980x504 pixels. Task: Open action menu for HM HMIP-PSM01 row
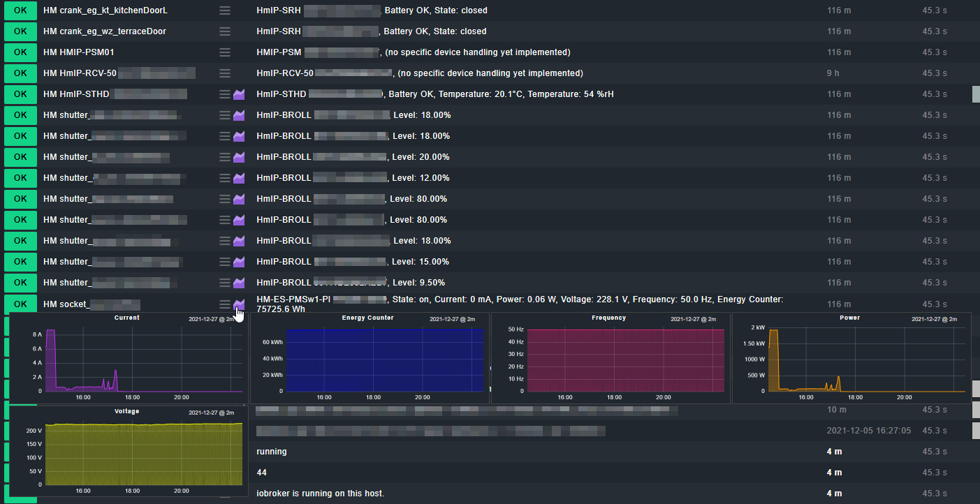224,52
